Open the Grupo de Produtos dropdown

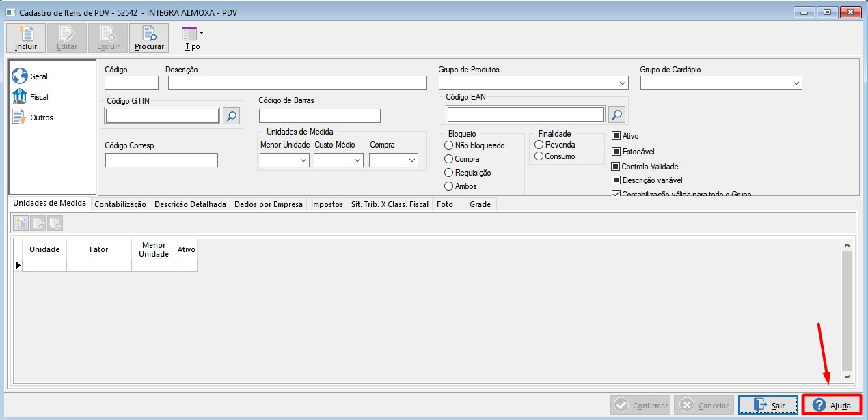tap(622, 83)
